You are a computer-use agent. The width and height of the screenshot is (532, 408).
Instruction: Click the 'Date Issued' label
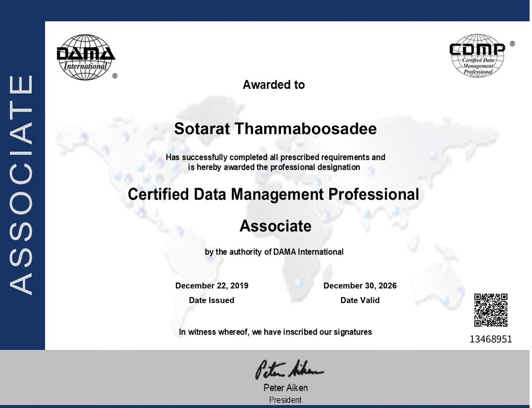click(211, 300)
